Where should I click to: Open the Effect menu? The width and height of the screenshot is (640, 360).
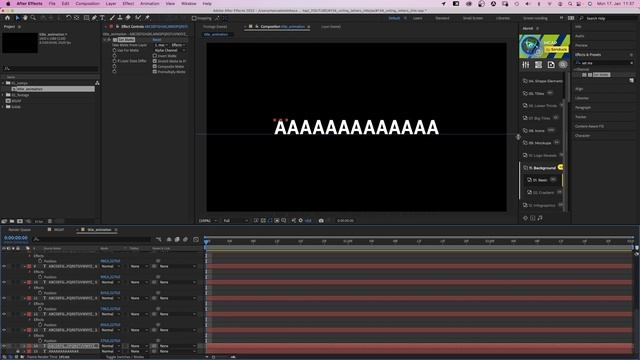128,4
